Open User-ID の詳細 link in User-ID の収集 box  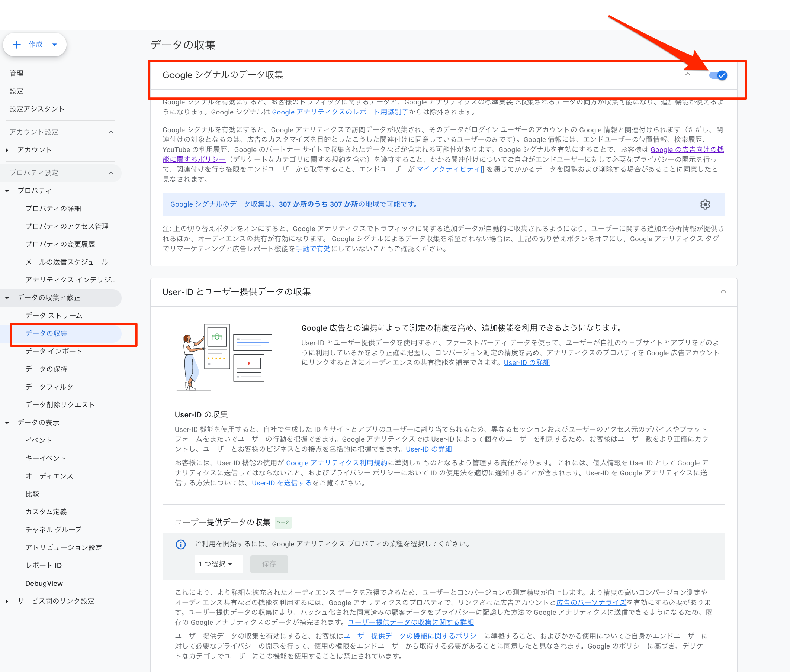[x=428, y=449]
